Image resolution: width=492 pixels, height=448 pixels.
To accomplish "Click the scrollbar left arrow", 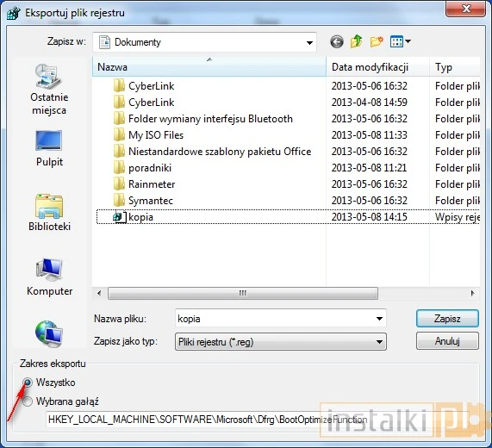I will click(x=99, y=293).
